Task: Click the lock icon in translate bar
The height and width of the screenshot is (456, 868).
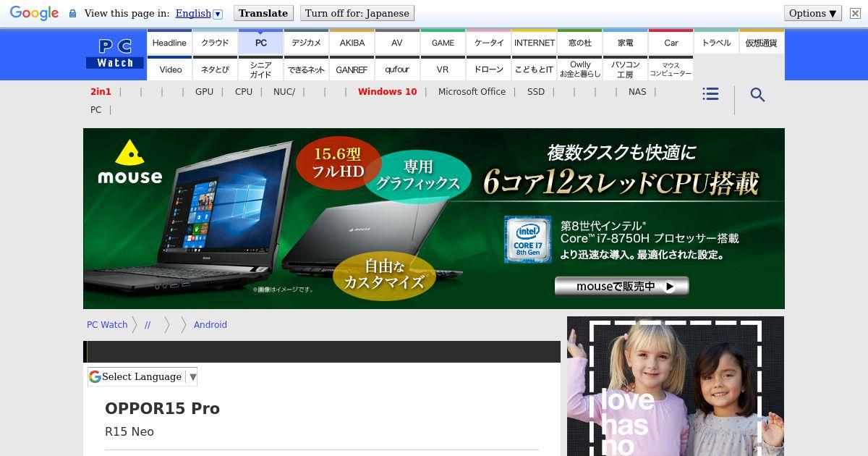Action: [72, 13]
